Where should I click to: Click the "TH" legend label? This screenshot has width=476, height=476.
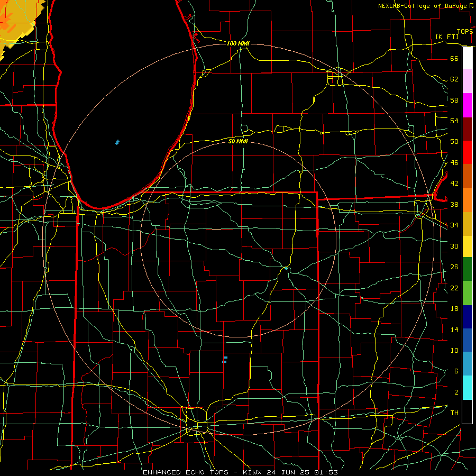coord(454,413)
